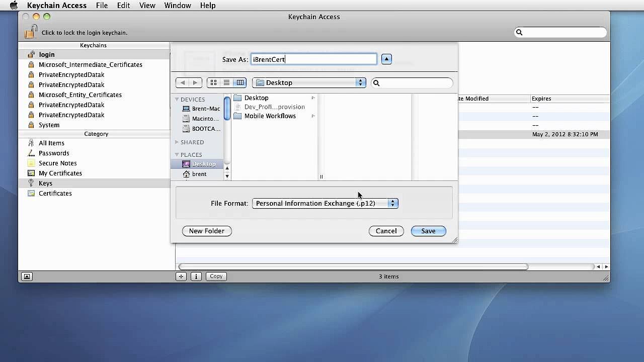
Task: Open the Help menu
Action: 208,6
